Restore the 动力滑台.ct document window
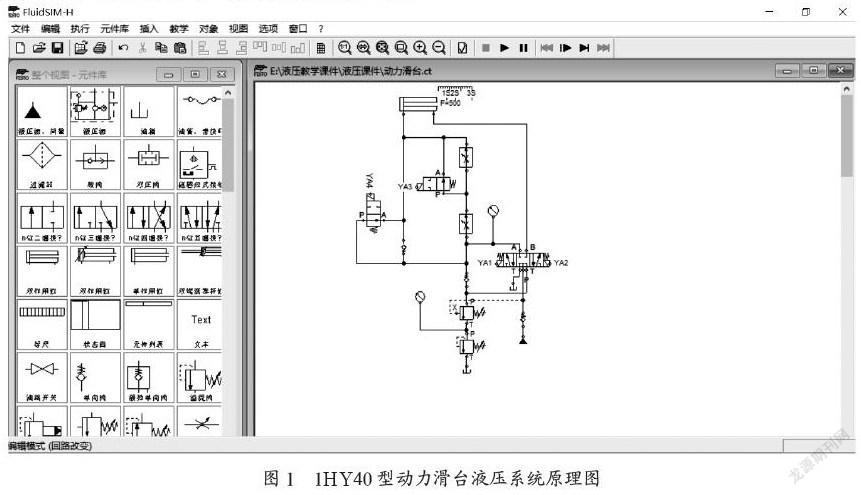This screenshot has width=861, height=495. 814,70
